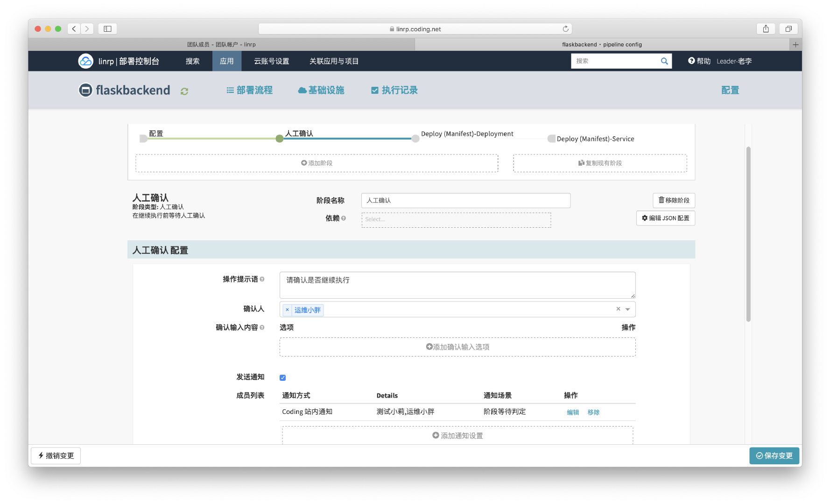Remove 运维小胖 tag with its x icon
Screen dimensions: 830x504
pyautogui.click(x=287, y=310)
